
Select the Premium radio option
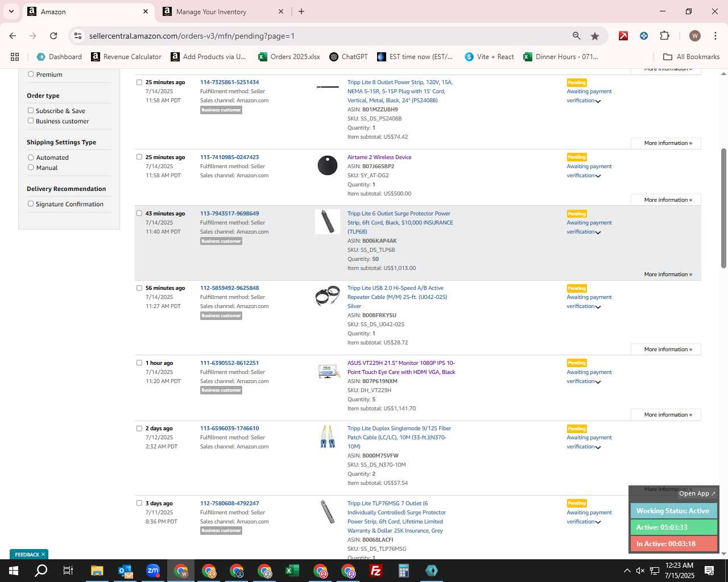click(31, 74)
